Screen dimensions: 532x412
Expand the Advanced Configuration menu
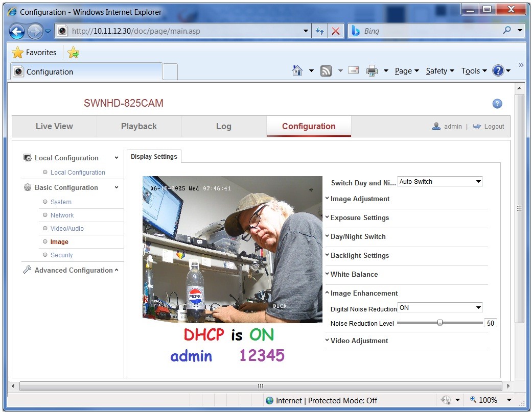[70, 271]
